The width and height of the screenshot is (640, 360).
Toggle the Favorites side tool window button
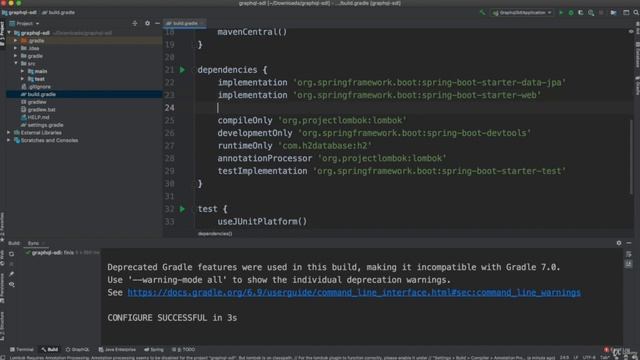click(2, 228)
